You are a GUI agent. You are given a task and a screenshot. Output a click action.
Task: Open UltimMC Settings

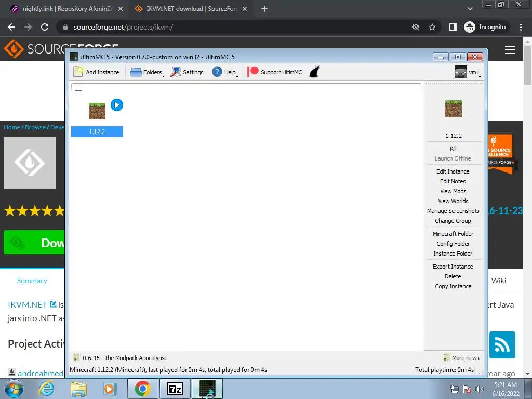point(187,72)
